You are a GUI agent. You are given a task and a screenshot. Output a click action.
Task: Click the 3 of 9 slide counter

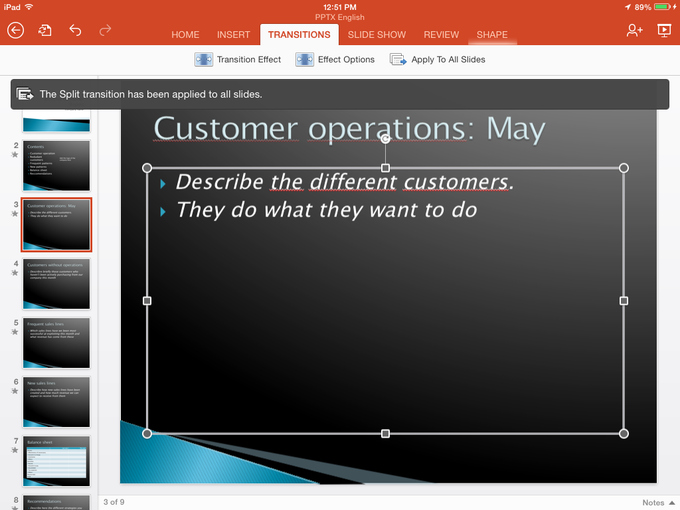click(x=114, y=502)
